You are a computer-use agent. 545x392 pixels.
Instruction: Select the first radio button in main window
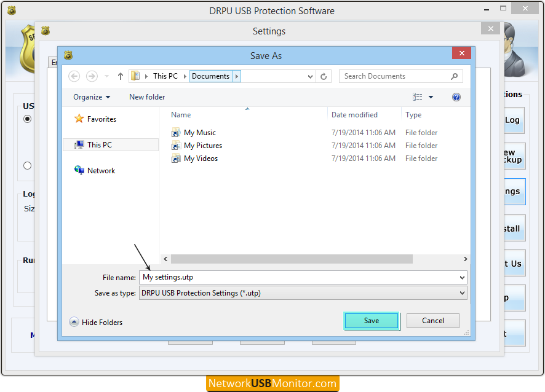pos(28,119)
